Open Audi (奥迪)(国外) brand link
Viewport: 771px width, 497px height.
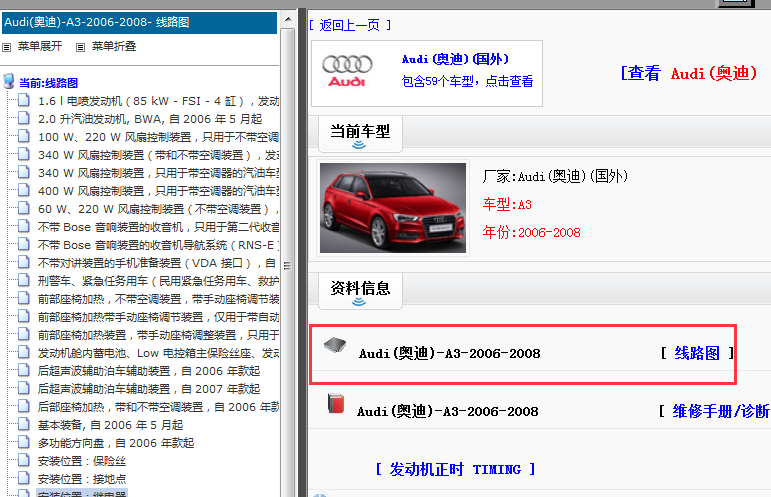click(x=455, y=59)
